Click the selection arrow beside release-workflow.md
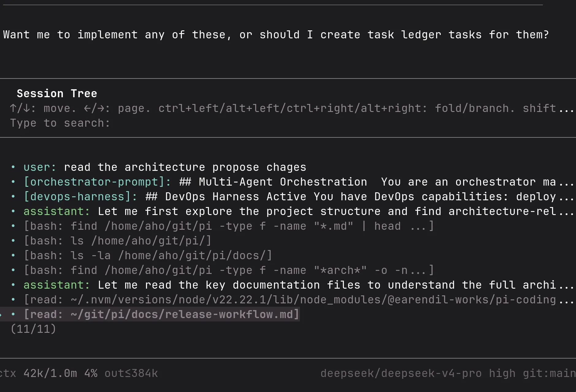The width and height of the screenshot is (576, 392). pyautogui.click(x=1, y=314)
